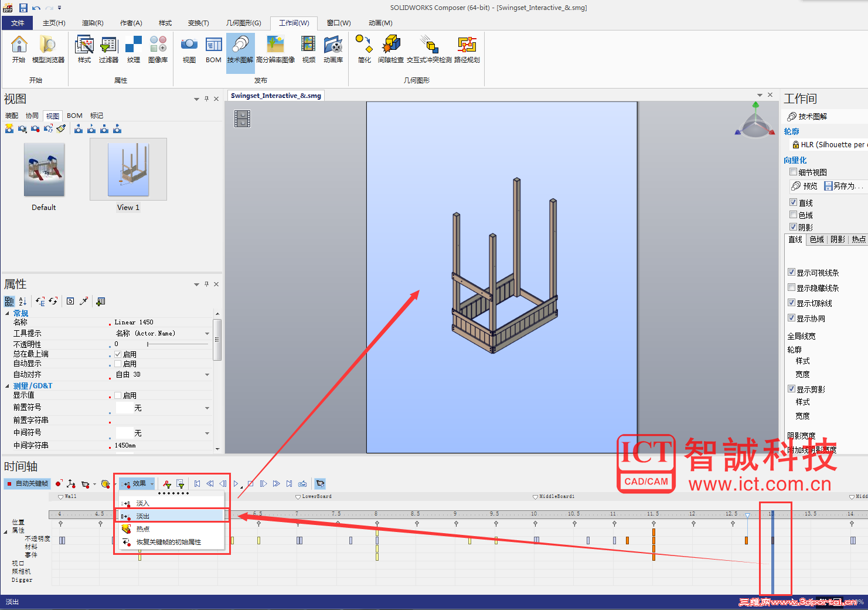Screen dimensions: 868x610
Task: Open the 视图 panel options arrow
Action: click(x=196, y=99)
